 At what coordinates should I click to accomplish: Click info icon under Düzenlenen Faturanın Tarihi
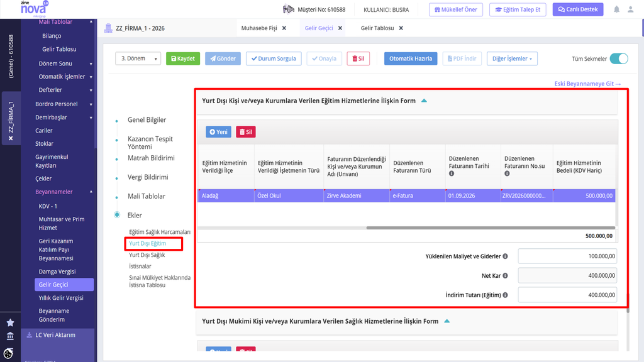click(x=452, y=173)
